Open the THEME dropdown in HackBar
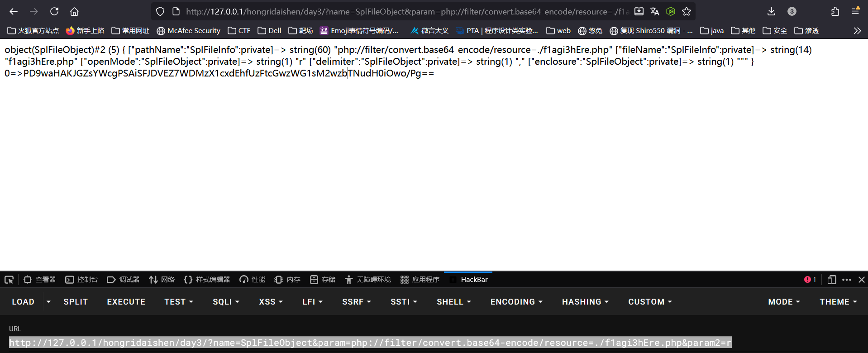Image resolution: width=868 pixels, height=353 pixels. pos(838,302)
